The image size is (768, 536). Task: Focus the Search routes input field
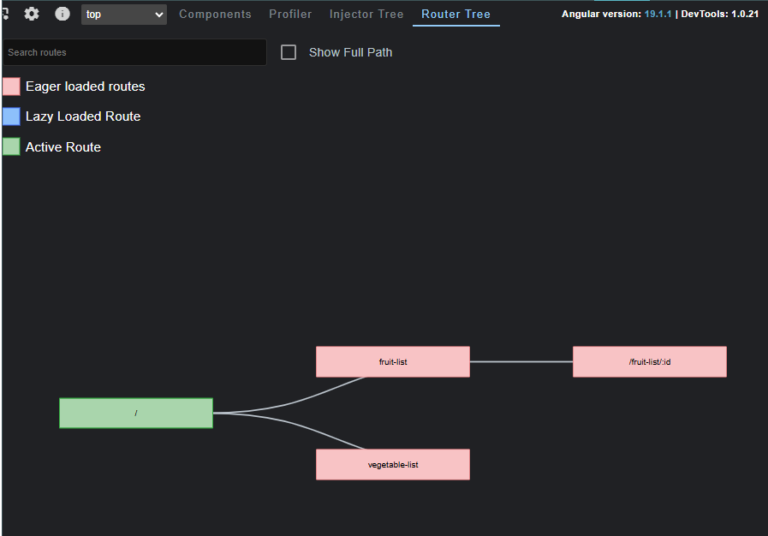pyautogui.click(x=134, y=52)
